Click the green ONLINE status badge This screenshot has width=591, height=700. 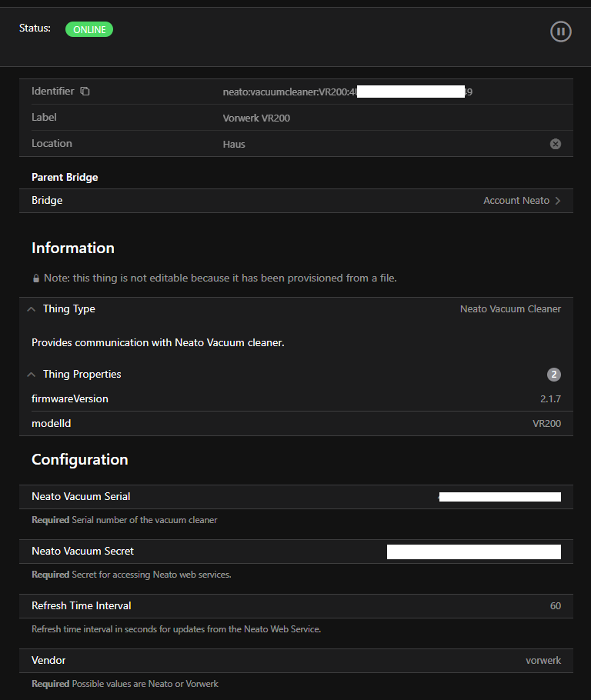tap(89, 29)
